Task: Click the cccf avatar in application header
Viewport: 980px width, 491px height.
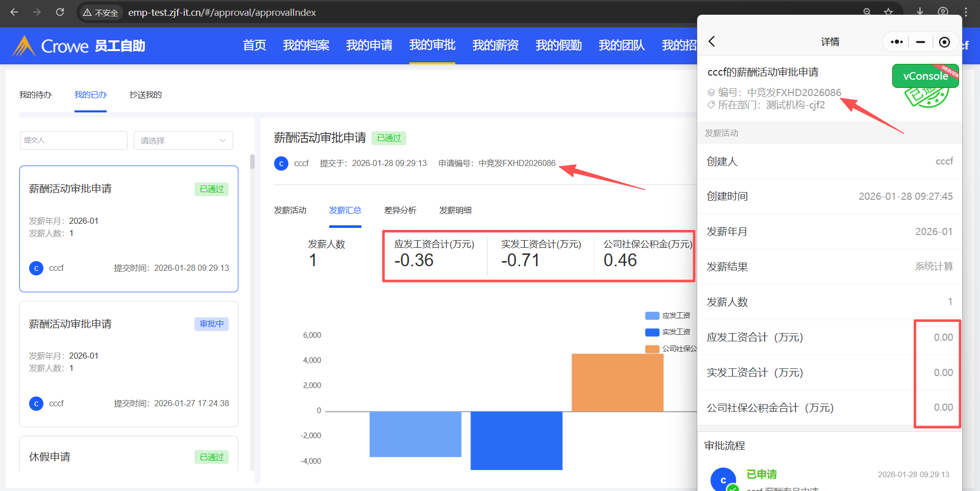Action: click(x=281, y=163)
